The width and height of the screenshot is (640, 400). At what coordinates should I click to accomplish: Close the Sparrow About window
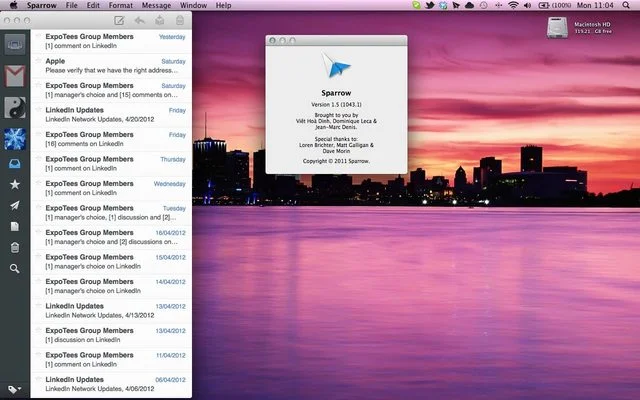[272, 40]
